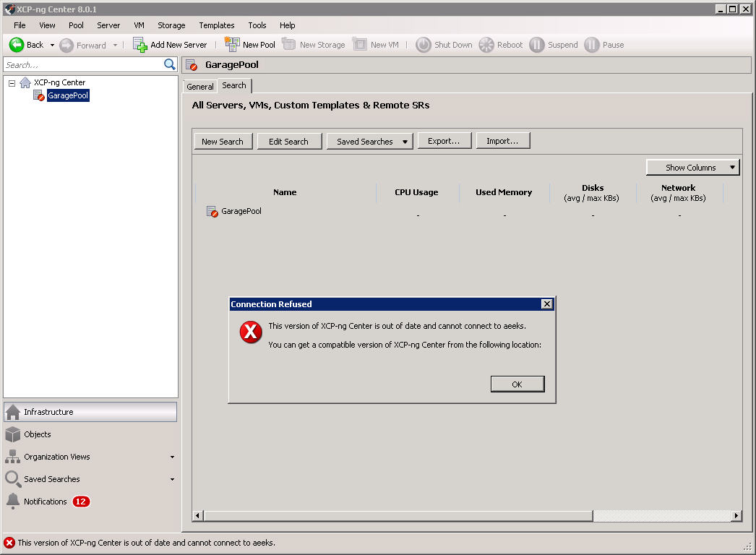Click the green Back arrow icon

tap(16, 45)
